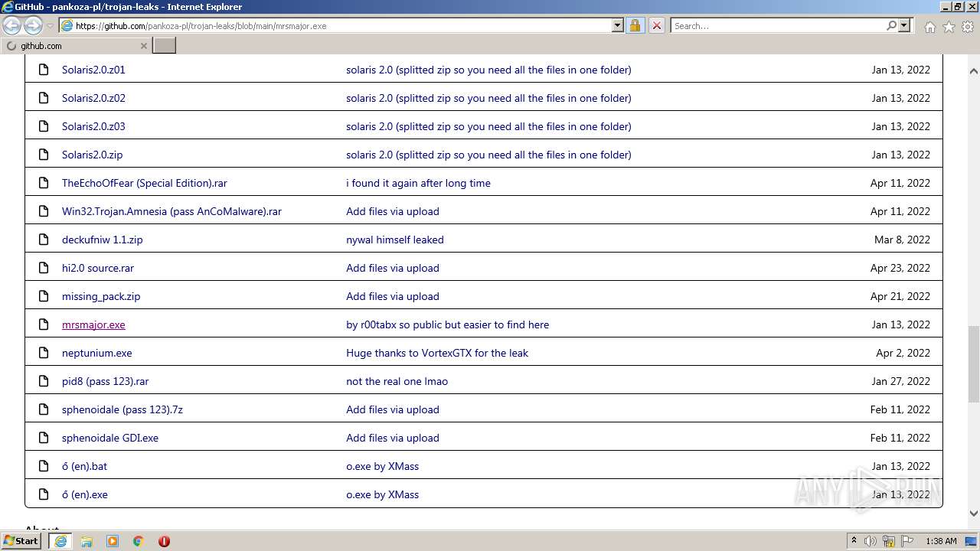Click the browser Back arrow button

(x=12, y=25)
